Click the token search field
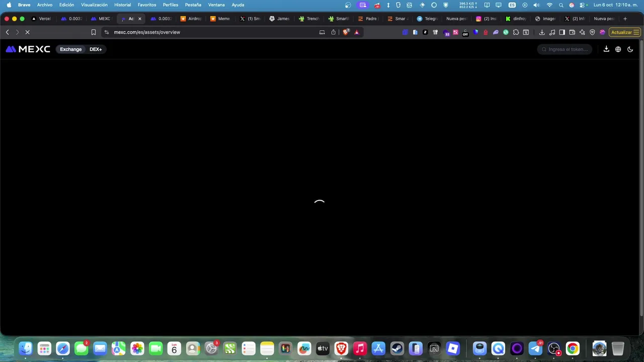The image size is (644, 362). (x=565, y=49)
